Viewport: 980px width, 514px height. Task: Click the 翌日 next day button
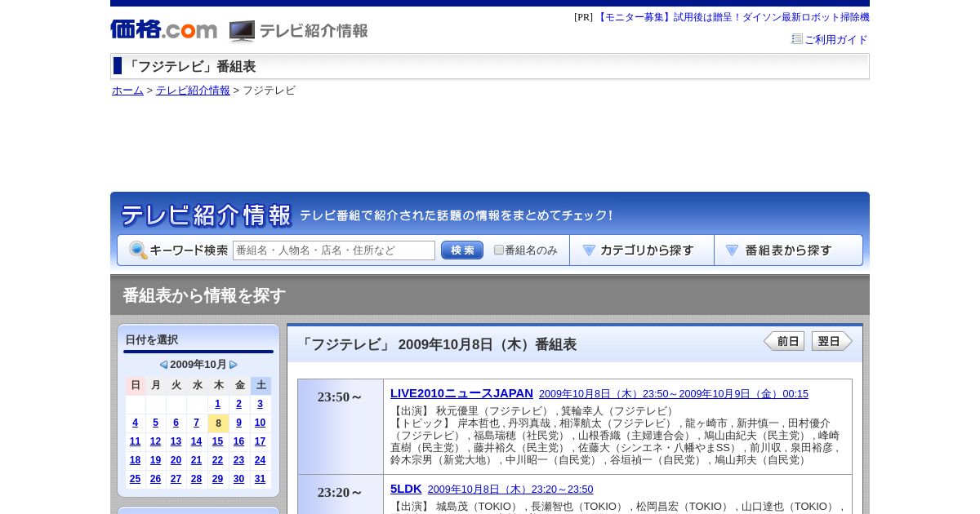[x=832, y=341]
